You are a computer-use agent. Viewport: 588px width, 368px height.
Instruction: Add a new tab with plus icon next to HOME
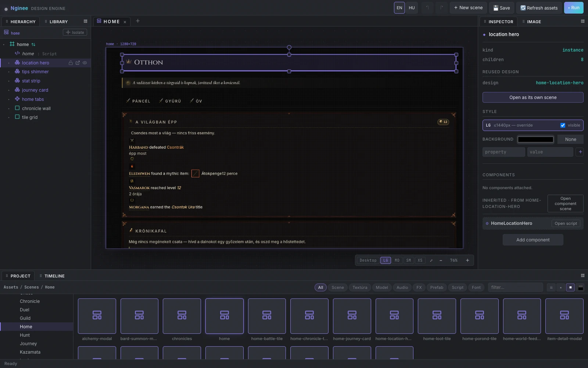click(138, 21)
